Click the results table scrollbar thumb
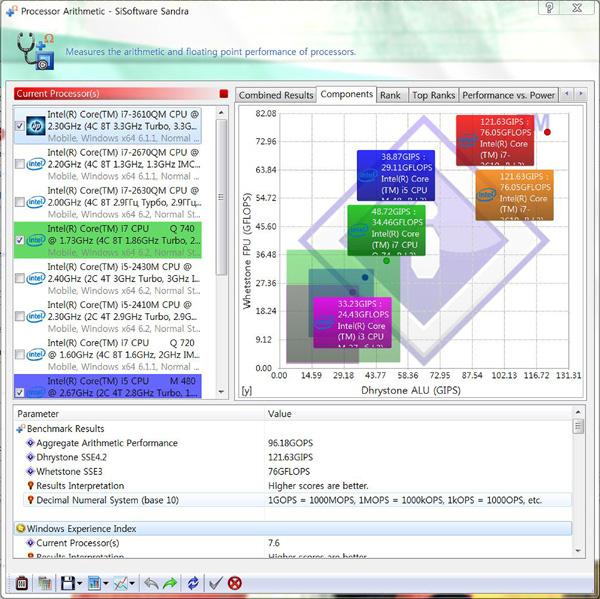This screenshot has width=600, height=599. [x=578, y=426]
